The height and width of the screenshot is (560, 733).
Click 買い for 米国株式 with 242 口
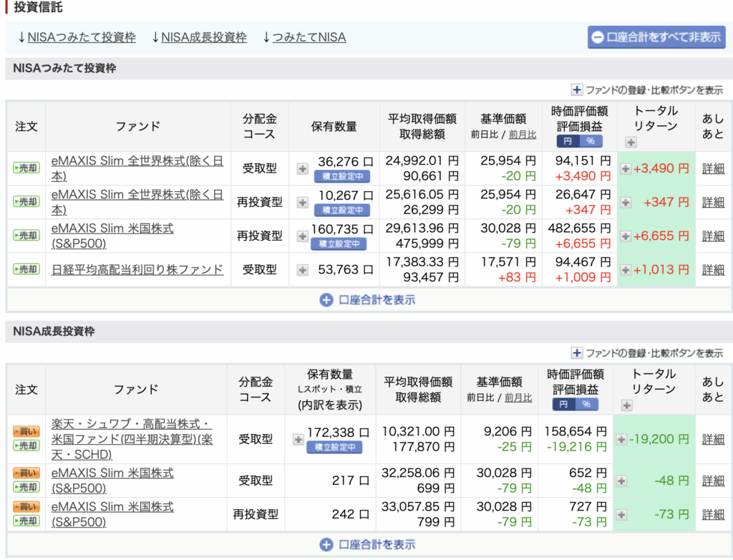pos(26,507)
